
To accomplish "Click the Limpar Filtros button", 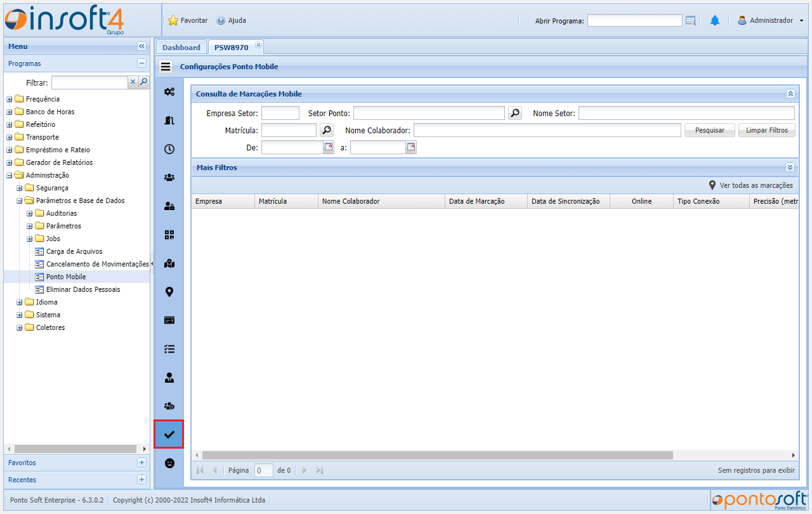I will [766, 130].
